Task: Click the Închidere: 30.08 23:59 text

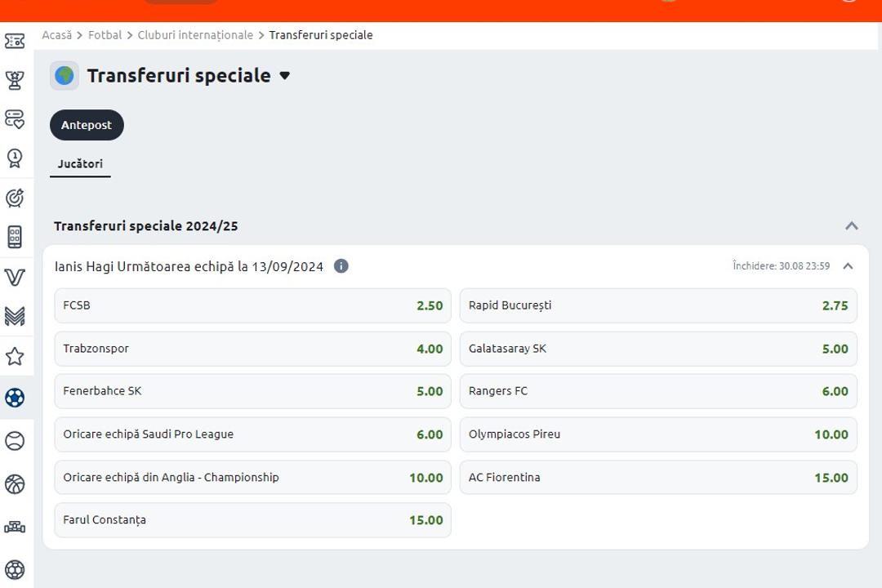Action: [781, 265]
